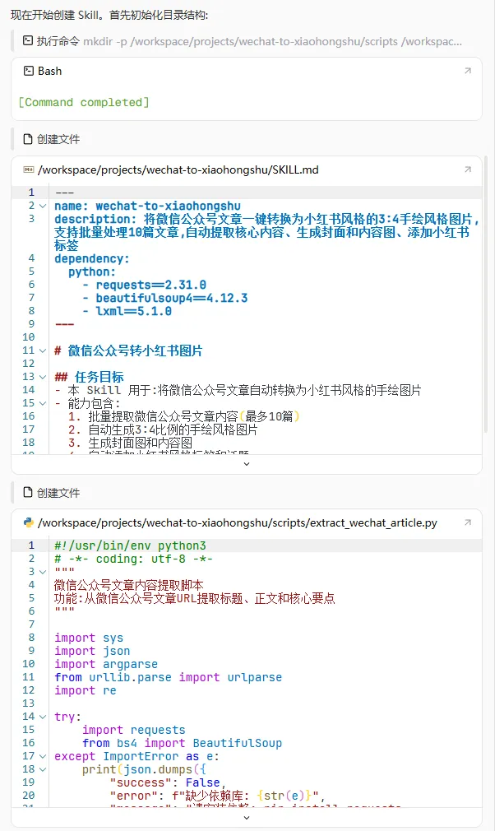Click the extract_wechat_article.py file path header
The height and width of the screenshot is (831, 504).
(x=238, y=522)
